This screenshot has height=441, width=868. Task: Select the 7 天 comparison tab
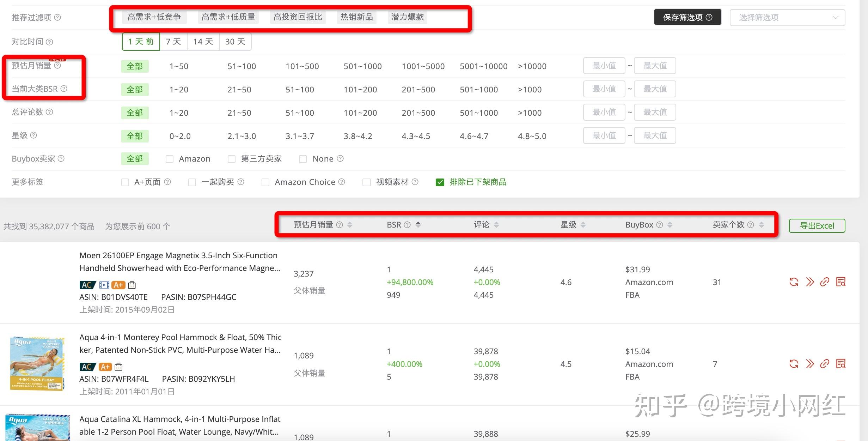pyautogui.click(x=173, y=42)
